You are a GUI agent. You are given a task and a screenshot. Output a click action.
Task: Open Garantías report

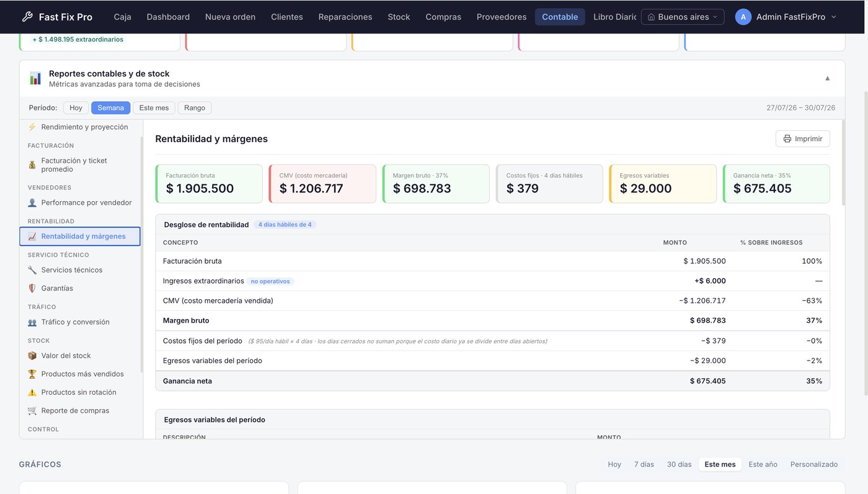80,288
